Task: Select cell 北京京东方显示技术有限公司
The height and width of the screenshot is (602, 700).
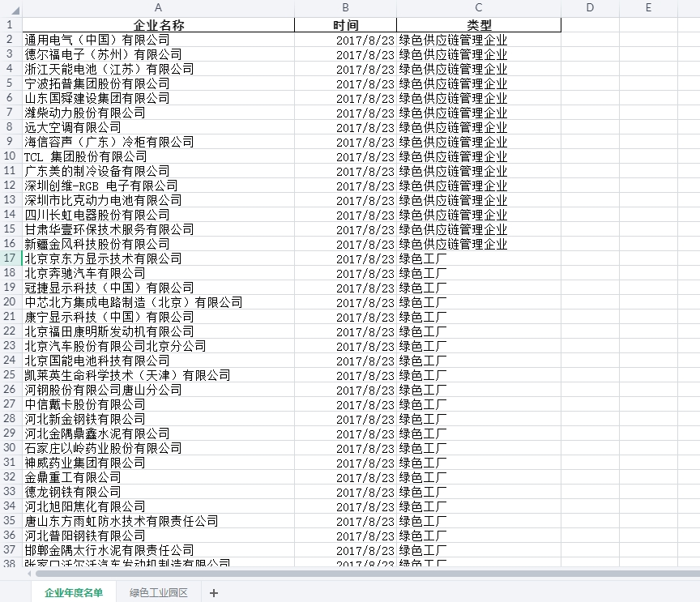Action: (159, 258)
